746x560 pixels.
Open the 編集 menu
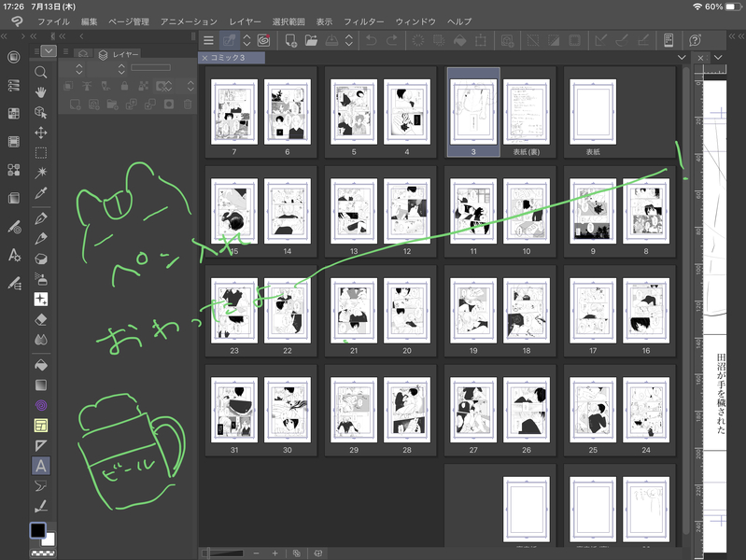89,21
